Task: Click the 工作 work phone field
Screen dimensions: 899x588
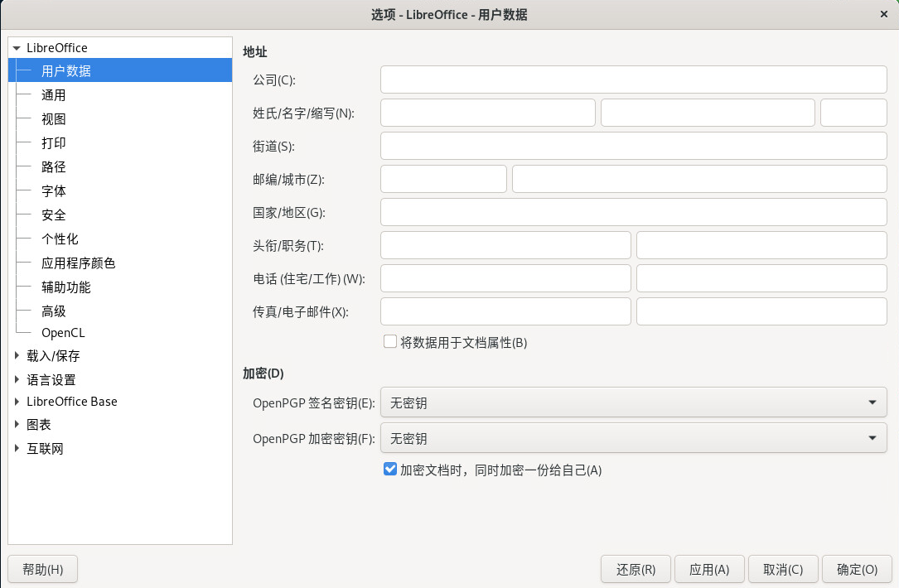Action: [761, 278]
